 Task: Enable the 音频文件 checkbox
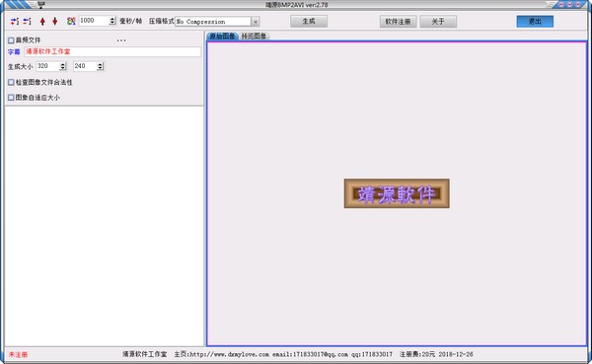11,40
